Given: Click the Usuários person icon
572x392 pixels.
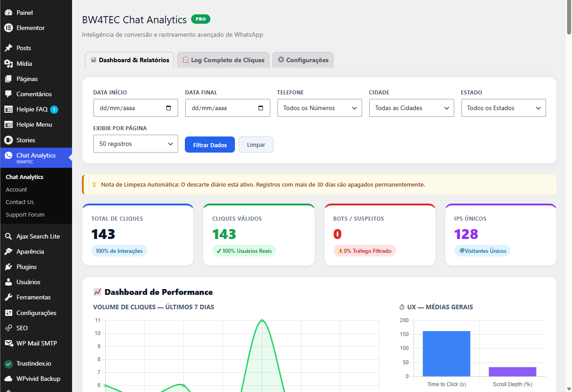Looking at the screenshot, I should point(9,282).
